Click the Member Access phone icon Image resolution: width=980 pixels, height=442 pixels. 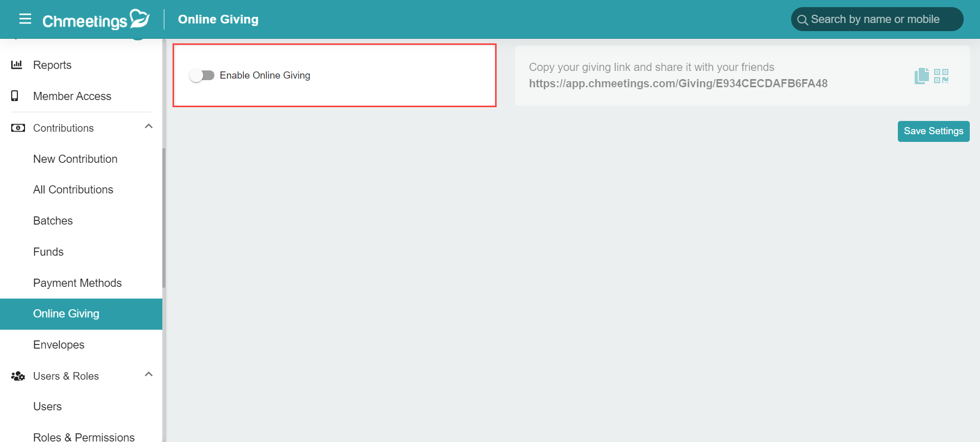coord(15,96)
